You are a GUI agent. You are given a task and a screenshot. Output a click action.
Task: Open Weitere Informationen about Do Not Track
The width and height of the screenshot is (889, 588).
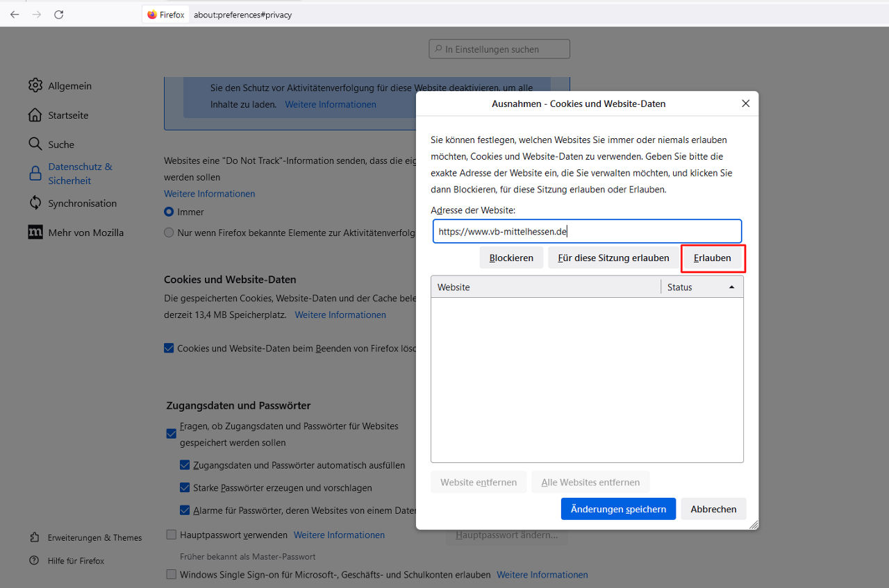click(x=209, y=194)
